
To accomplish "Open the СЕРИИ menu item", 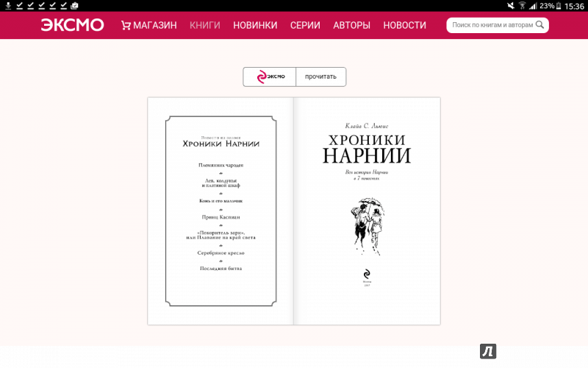I will click(x=305, y=25).
